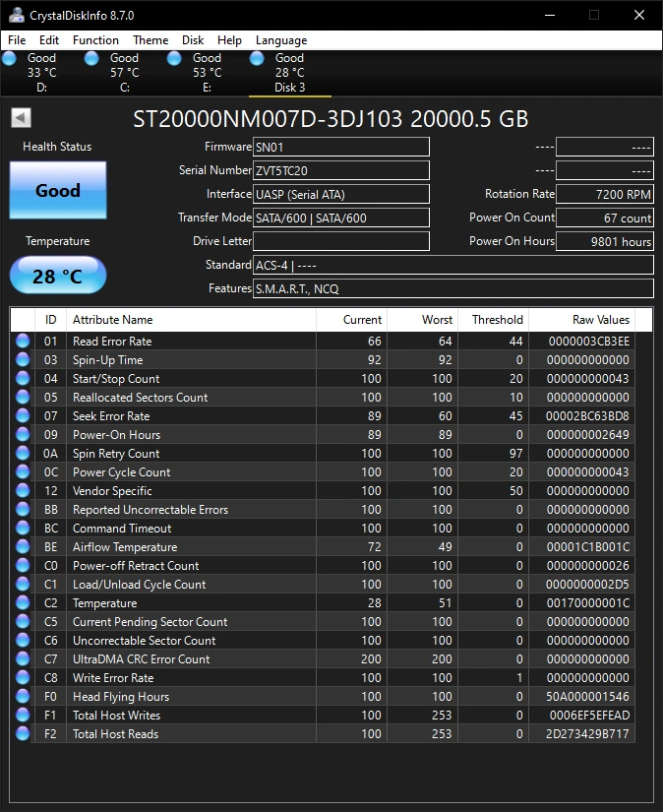Click status orb for Airflow Temperature
This screenshot has height=812, width=663.
tap(23, 546)
